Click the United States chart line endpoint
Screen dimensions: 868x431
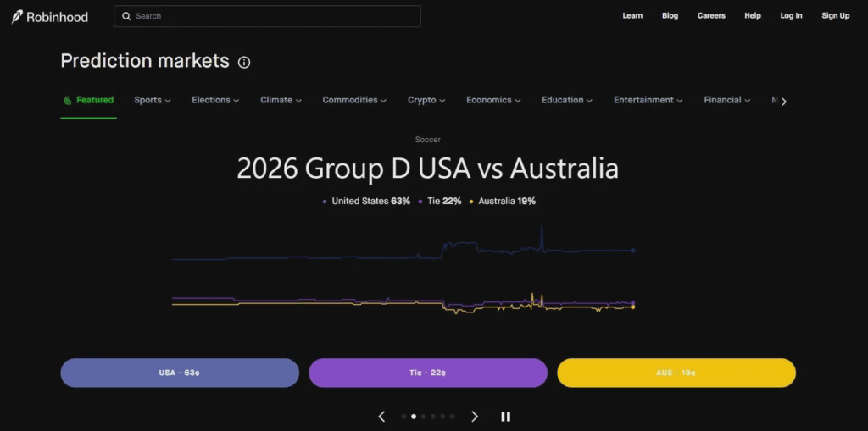(x=633, y=251)
